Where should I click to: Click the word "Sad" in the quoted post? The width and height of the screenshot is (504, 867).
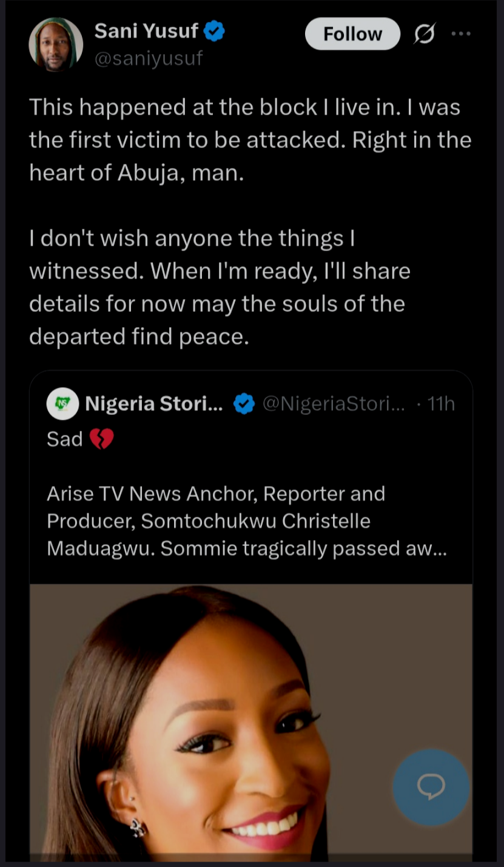(64, 439)
